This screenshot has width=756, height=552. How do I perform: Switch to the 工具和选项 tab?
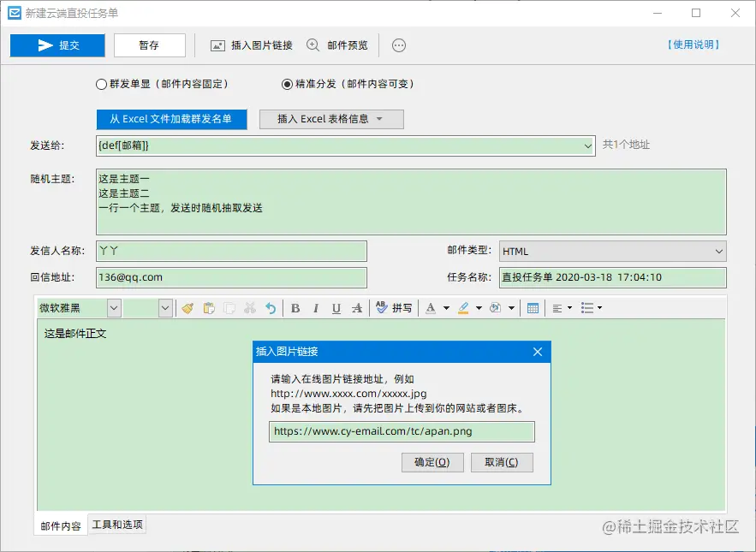click(x=117, y=525)
